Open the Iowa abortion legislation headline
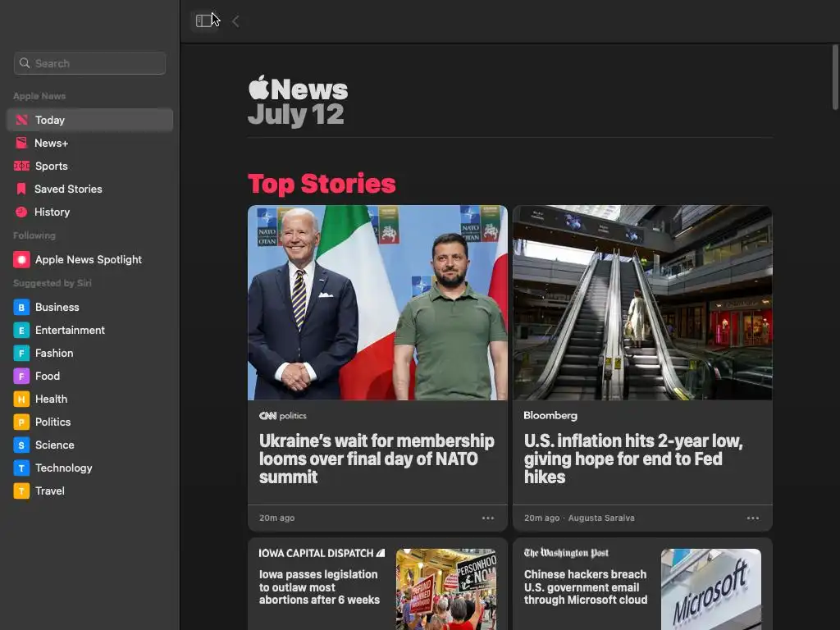This screenshot has height=630, width=840. pos(319,587)
